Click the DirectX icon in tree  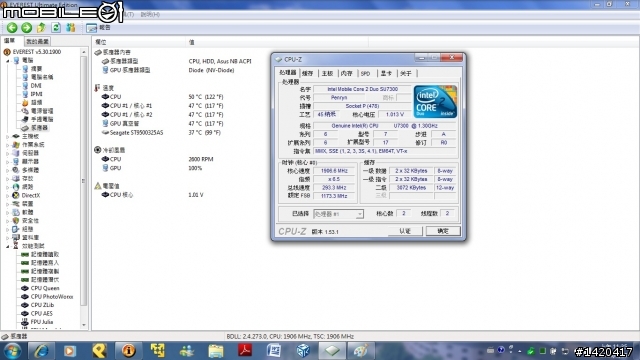coord(16,195)
